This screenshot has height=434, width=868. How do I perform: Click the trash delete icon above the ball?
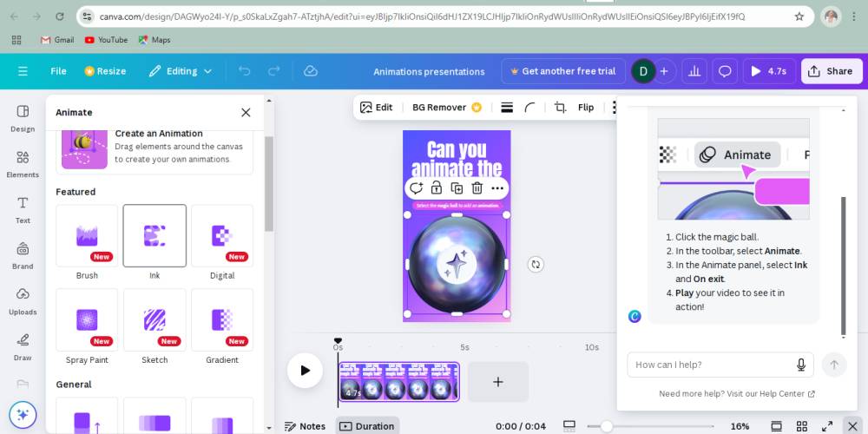tap(477, 188)
